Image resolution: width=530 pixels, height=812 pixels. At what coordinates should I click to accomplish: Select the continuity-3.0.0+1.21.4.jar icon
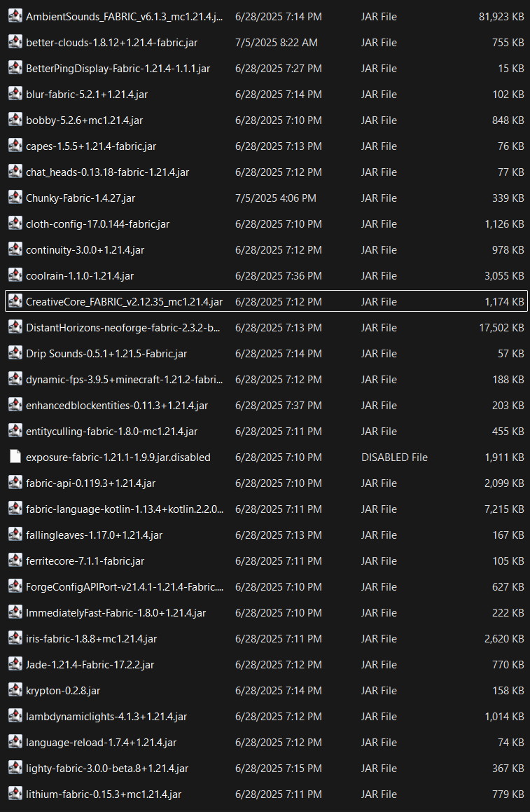coord(15,249)
